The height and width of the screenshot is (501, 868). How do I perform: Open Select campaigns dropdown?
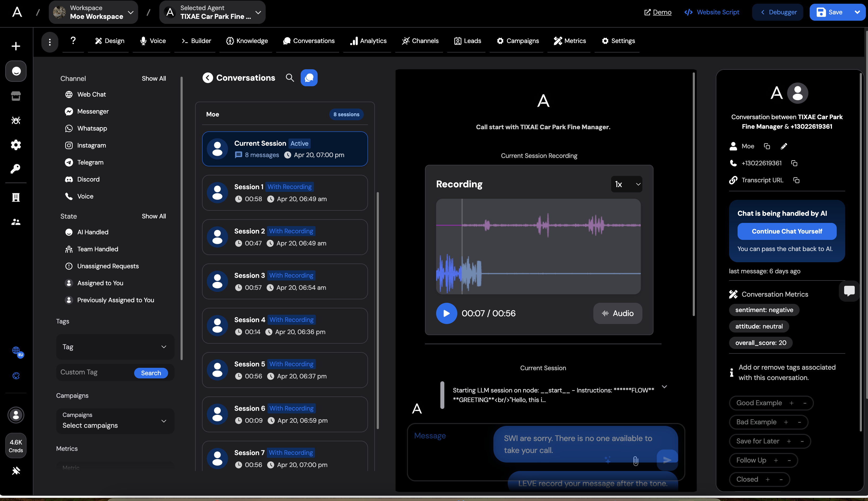115,421
